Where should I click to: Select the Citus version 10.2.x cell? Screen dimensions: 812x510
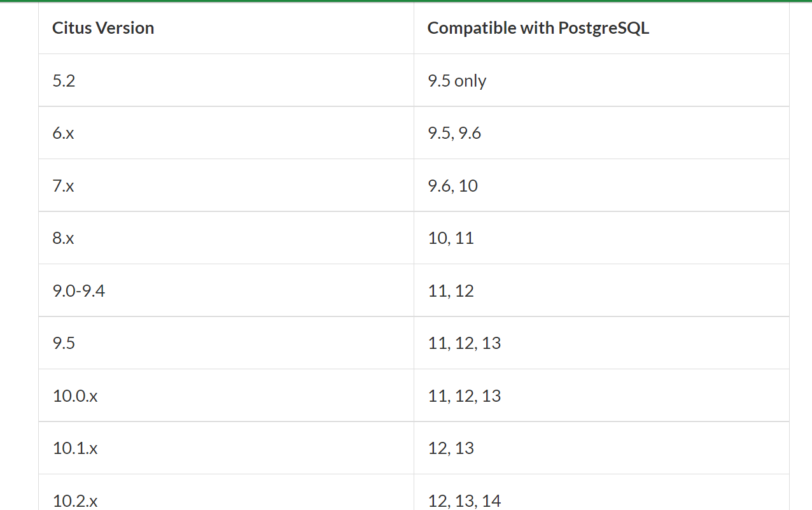coord(75,500)
